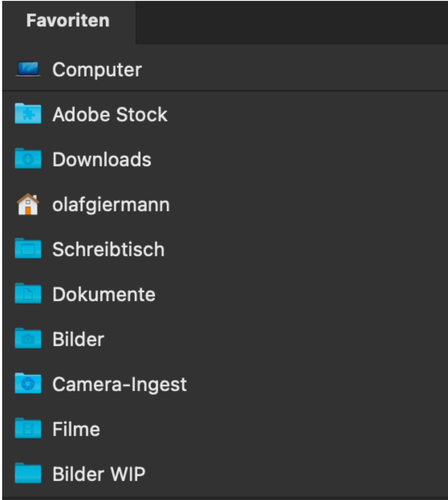
Task: Click the Downloads folder icon
Action: coord(28,159)
